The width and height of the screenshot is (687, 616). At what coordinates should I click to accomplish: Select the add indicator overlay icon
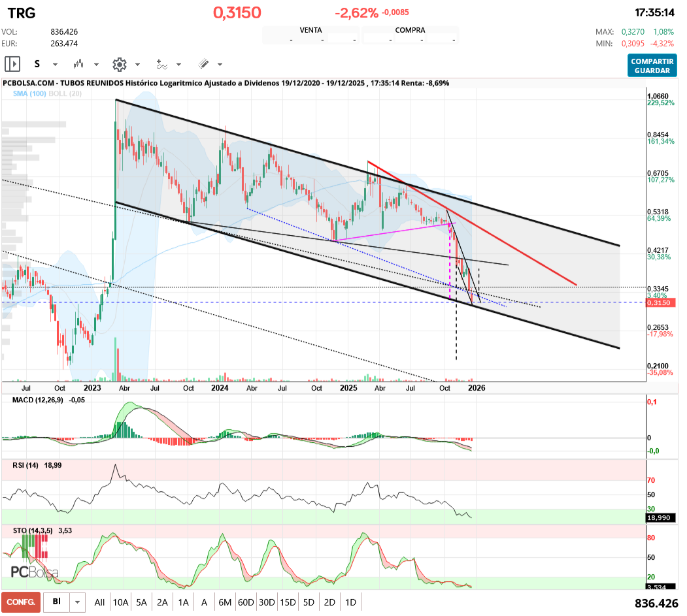[x=163, y=64]
